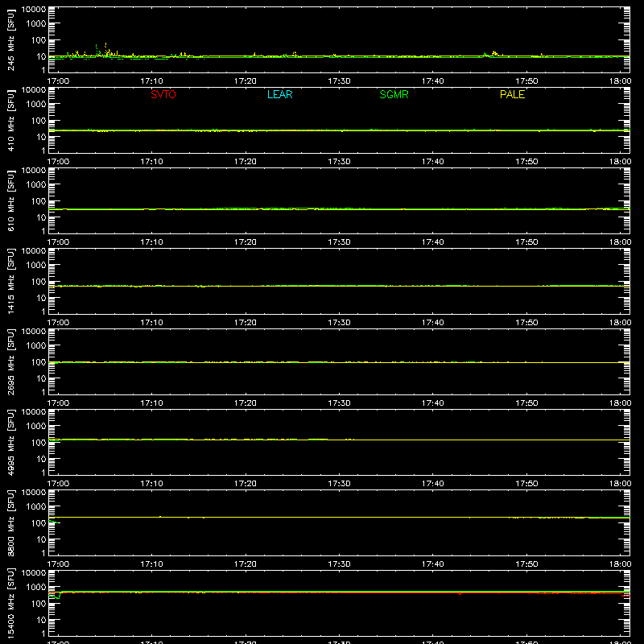Click the green SGMR station legend label
The height and width of the screenshot is (644, 644).
pos(394,94)
